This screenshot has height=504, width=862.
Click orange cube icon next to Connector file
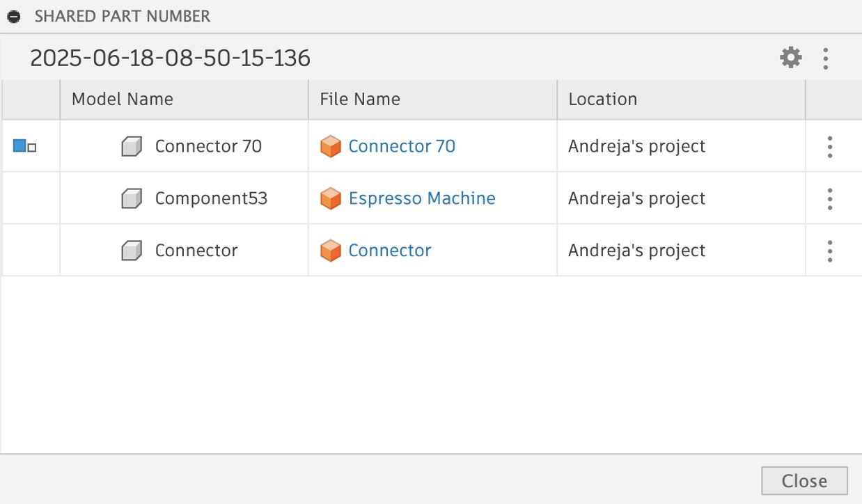330,251
